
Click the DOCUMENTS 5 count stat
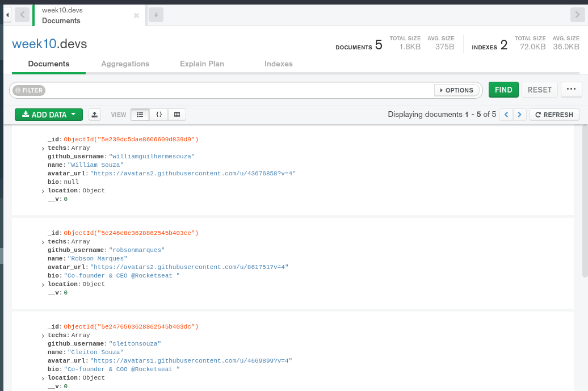click(359, 45)
